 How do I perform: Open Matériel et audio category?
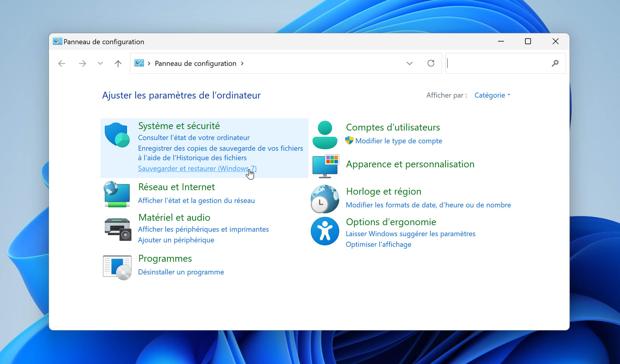174,217
